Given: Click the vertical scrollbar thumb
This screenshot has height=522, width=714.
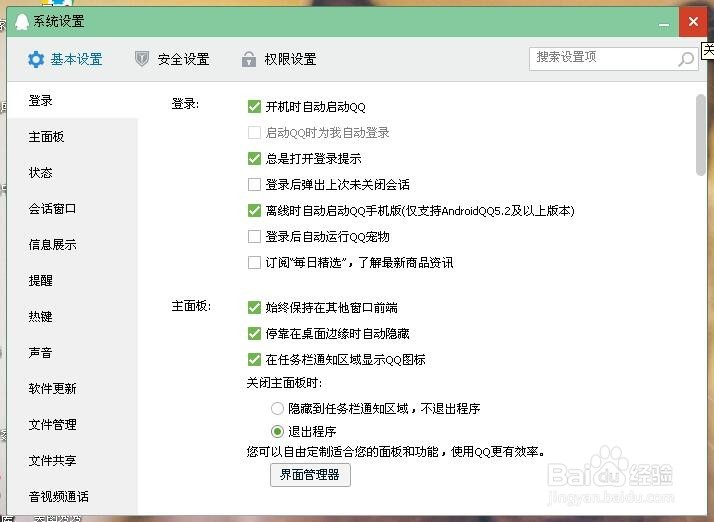Looking at the screenshot, I should (701, 135).
